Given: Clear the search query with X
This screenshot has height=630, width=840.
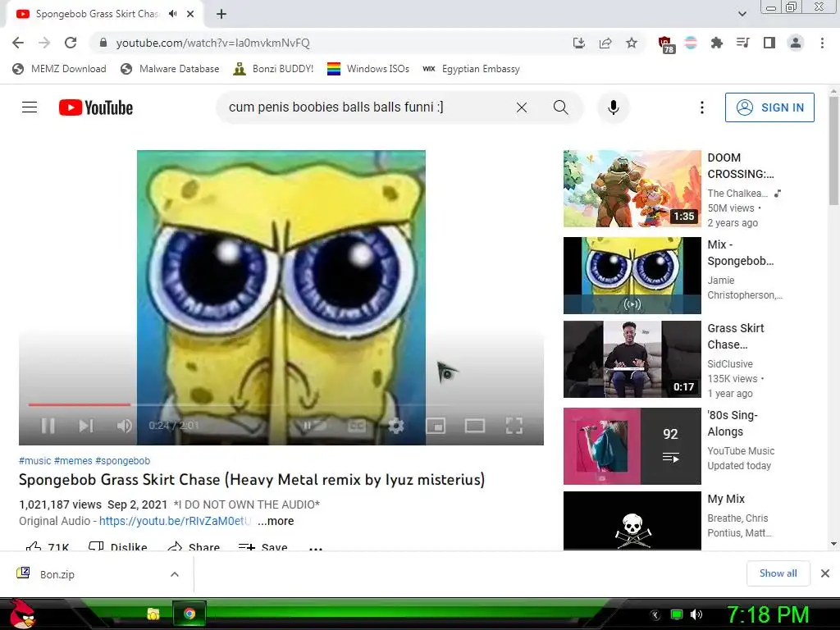Looking at the screenshot, I should tap(521, 107).
